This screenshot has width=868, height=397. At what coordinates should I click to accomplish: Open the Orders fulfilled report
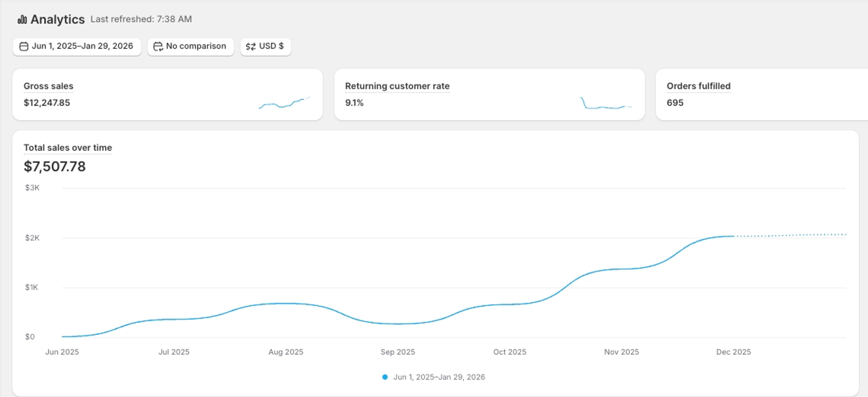click(x=698, y=86)
